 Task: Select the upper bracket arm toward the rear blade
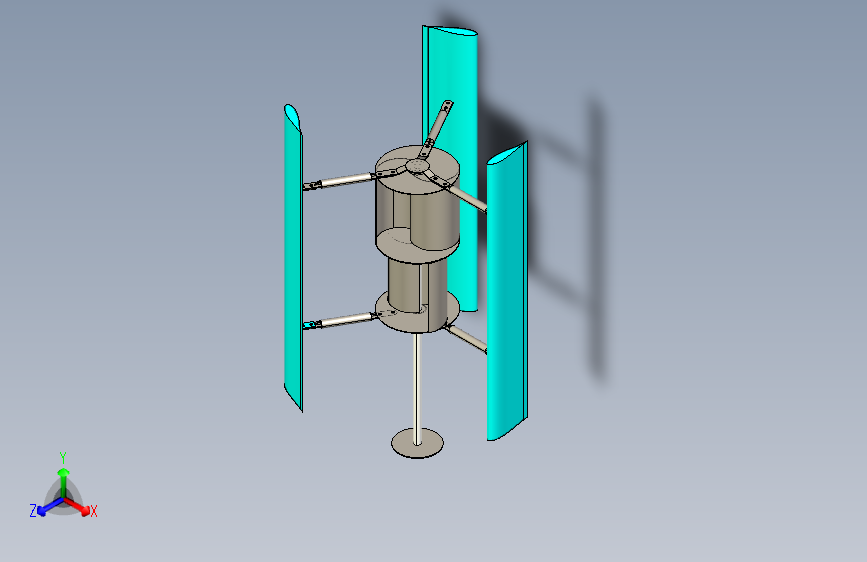pos(436,128)
